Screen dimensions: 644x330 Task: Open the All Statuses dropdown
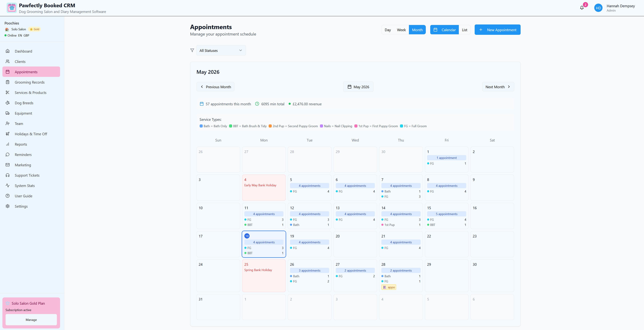tap(221, 50)
